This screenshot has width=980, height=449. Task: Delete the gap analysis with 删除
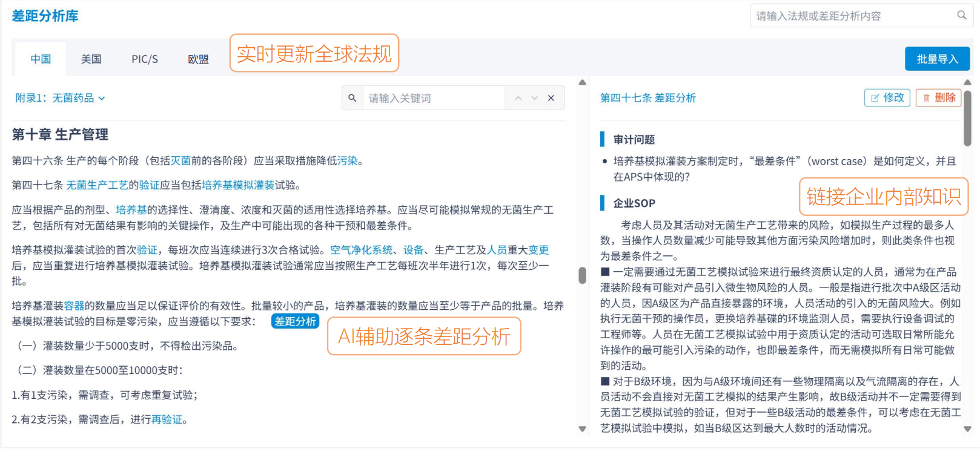(938, 97)
